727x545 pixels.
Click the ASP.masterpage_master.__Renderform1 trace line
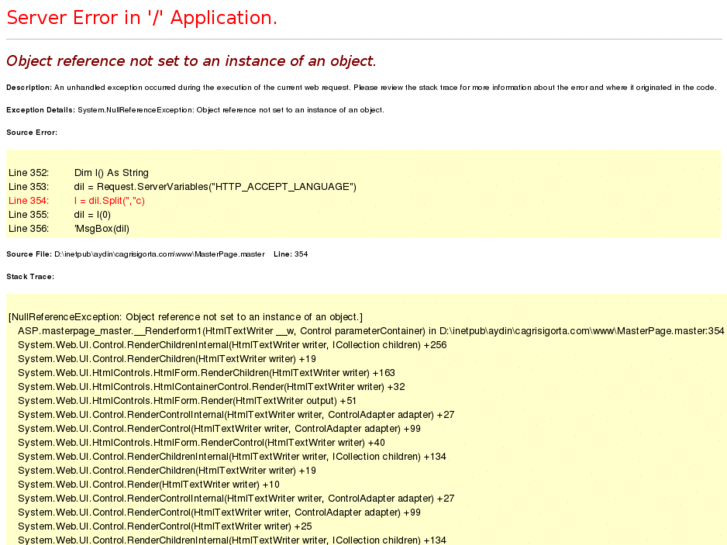coord(370,331)
